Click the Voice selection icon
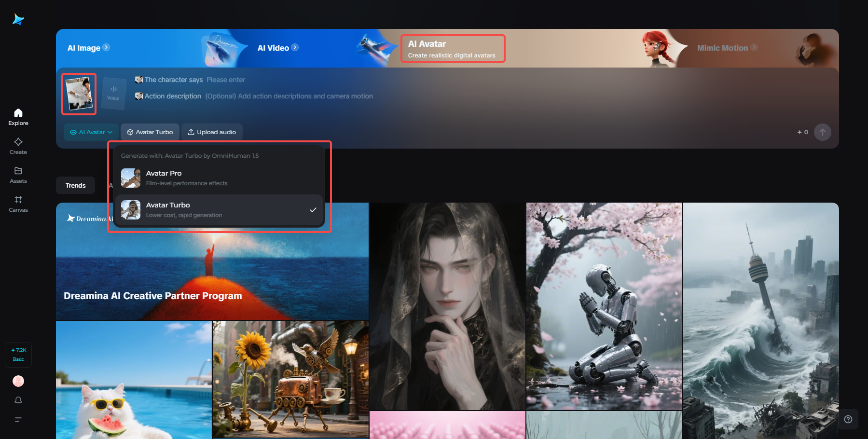This screenshot has width=868, height=439. pos(114,93)
